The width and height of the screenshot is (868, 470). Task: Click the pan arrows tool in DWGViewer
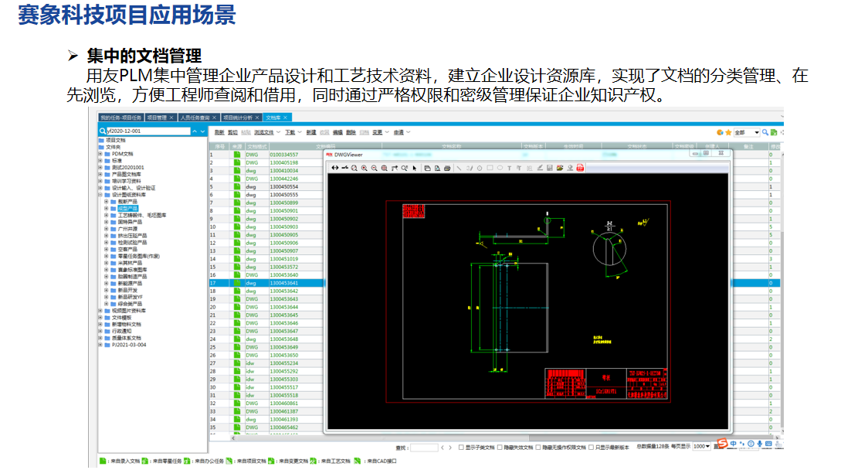click(335, 168)
